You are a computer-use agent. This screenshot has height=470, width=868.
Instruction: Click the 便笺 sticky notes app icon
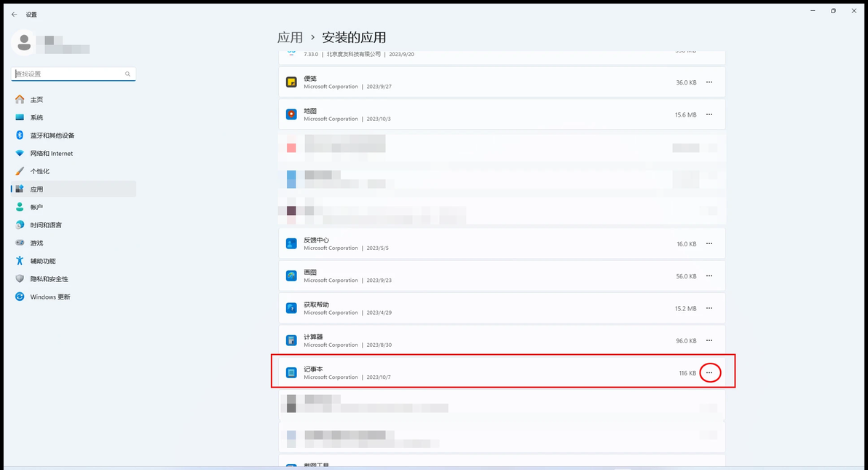(x=291, y=82)
